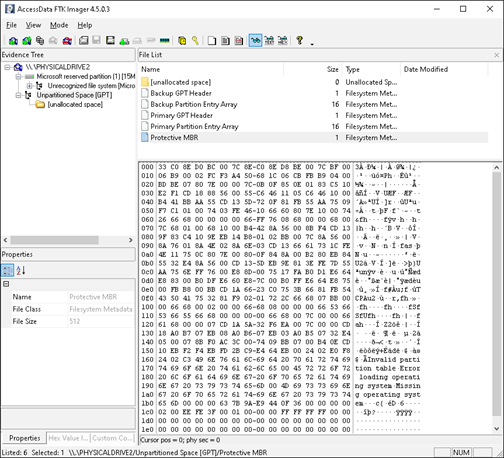Toggle categorized view in Properties panel
The image size is (504, 458).
(x=7, y=270)
